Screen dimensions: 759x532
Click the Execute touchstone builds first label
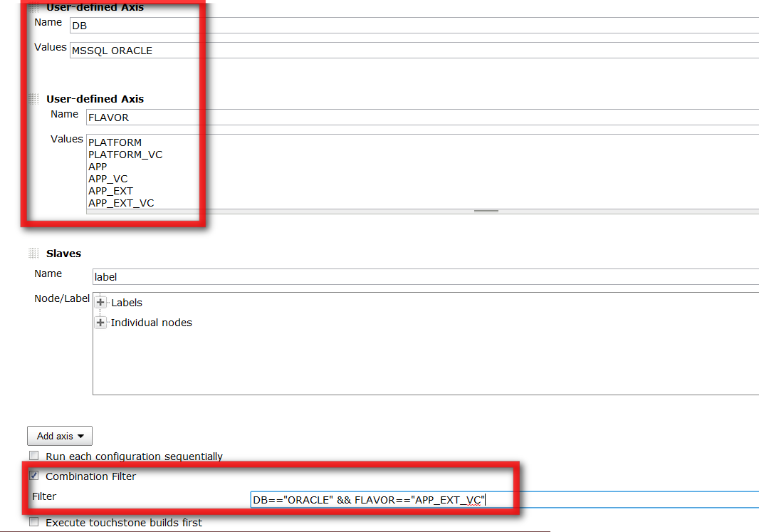124,523
